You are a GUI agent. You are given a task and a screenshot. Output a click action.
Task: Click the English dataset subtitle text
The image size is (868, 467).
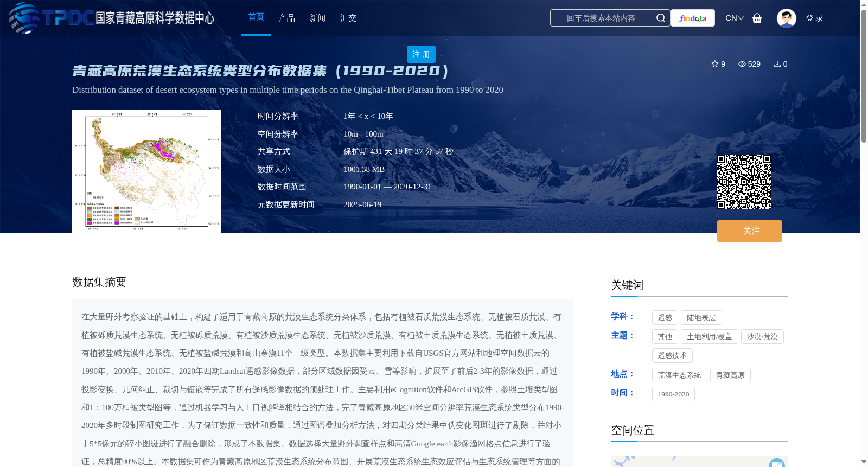point(288,90)
